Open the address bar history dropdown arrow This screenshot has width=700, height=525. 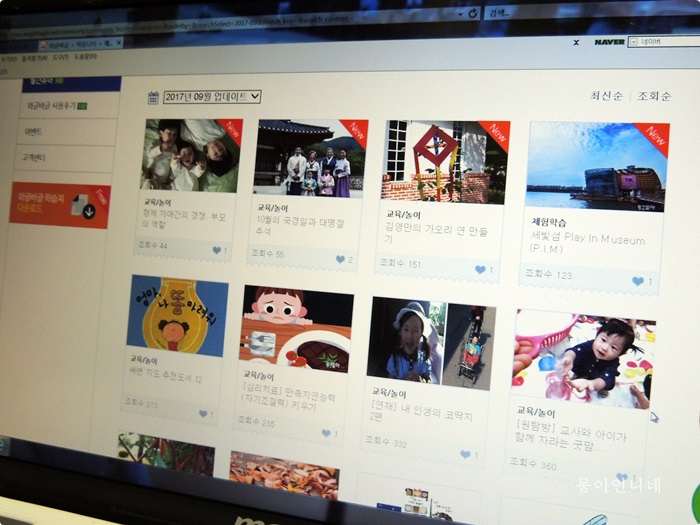[460, 15]
